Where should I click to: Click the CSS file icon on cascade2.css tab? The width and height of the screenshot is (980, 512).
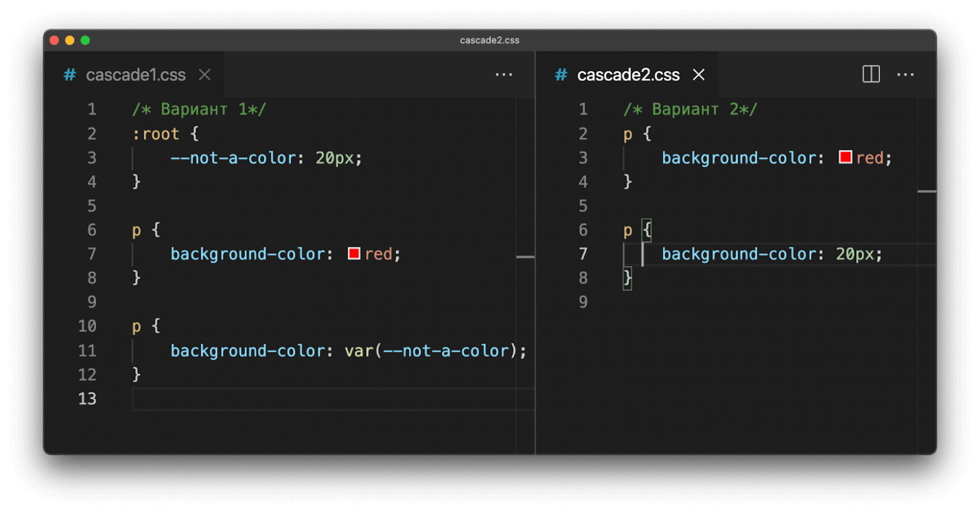click(561, 75)
